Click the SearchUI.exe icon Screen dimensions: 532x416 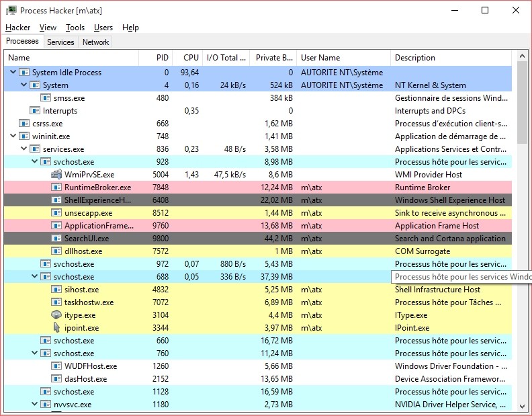pos(56,239)
